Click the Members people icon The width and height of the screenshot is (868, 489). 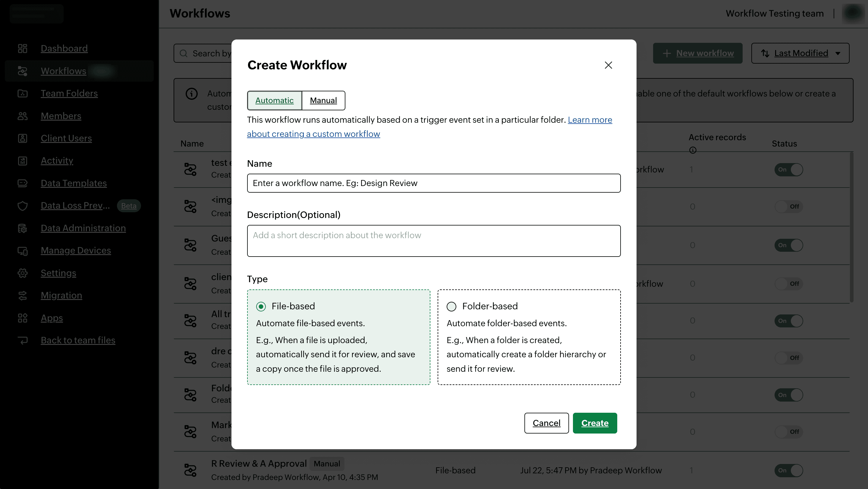[23, 116]
